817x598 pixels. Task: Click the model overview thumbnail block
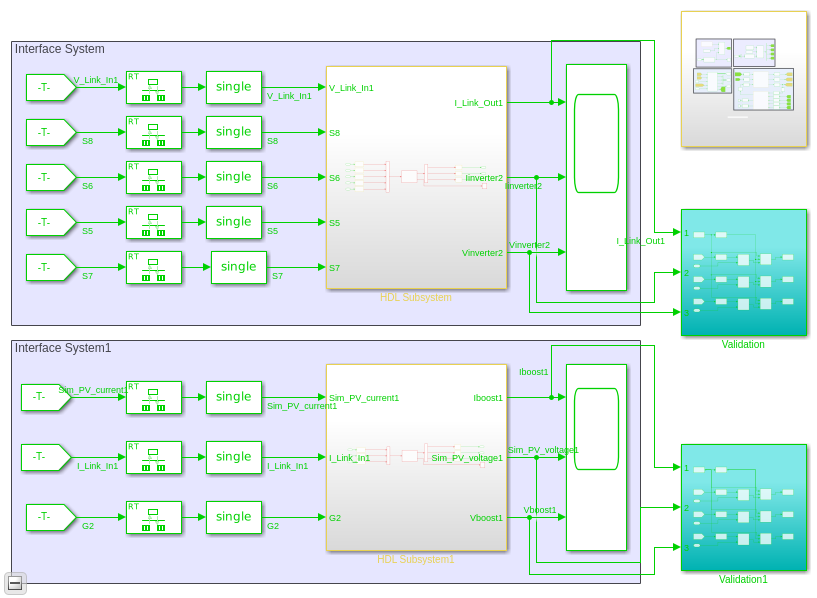[744, 79]
